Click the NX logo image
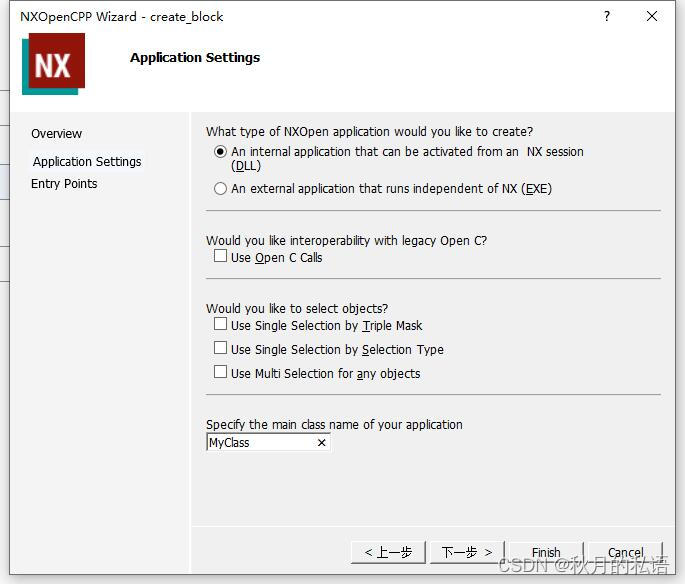Viewport: 685px width, 584px height. click(x=53, y=64)
